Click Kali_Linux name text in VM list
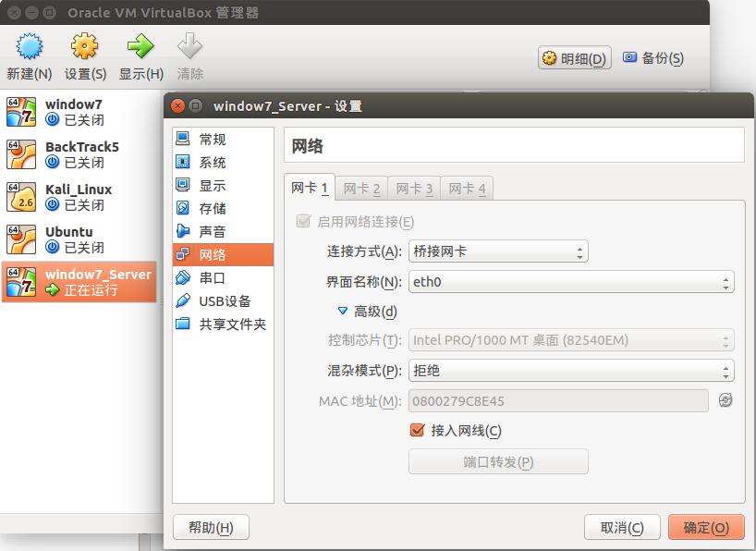The image size is (756, 551). pos(79,190)
